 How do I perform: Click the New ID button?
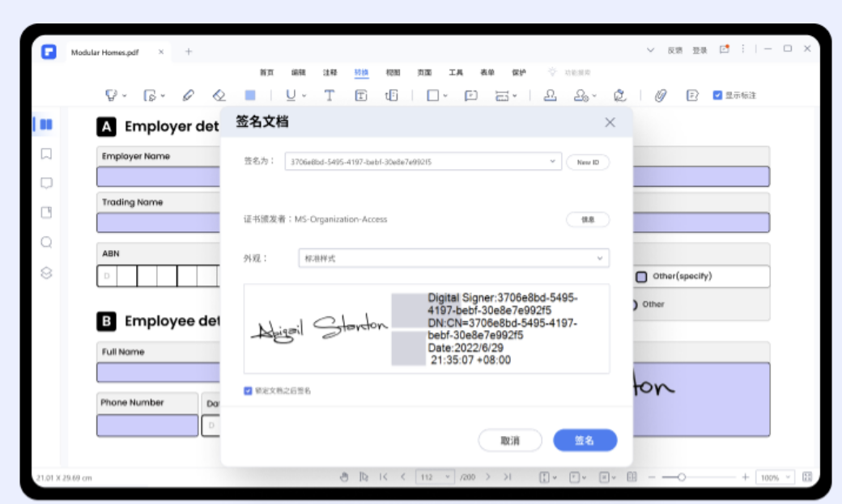tap(589, 162)
